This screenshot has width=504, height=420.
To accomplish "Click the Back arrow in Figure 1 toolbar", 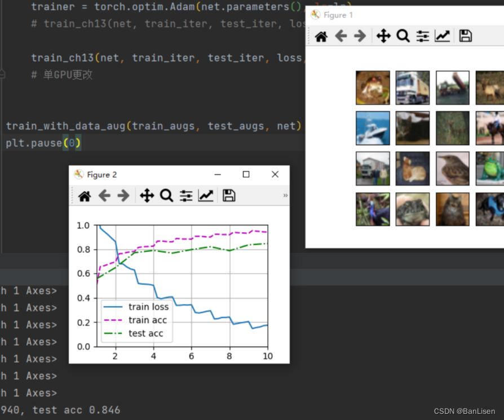I will pyautogui.click(x=341, y=35).
